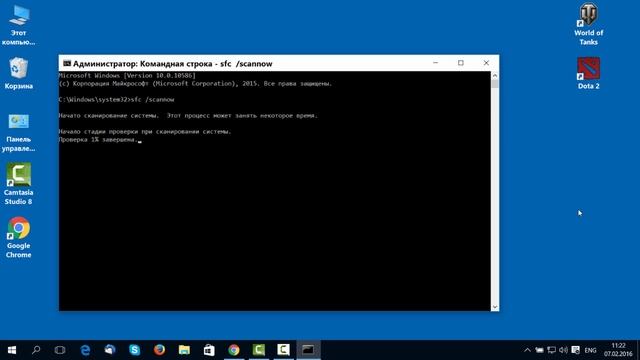Minimize the Command Prompt window
The image size is (640, 360).
[x=436, y=63]
